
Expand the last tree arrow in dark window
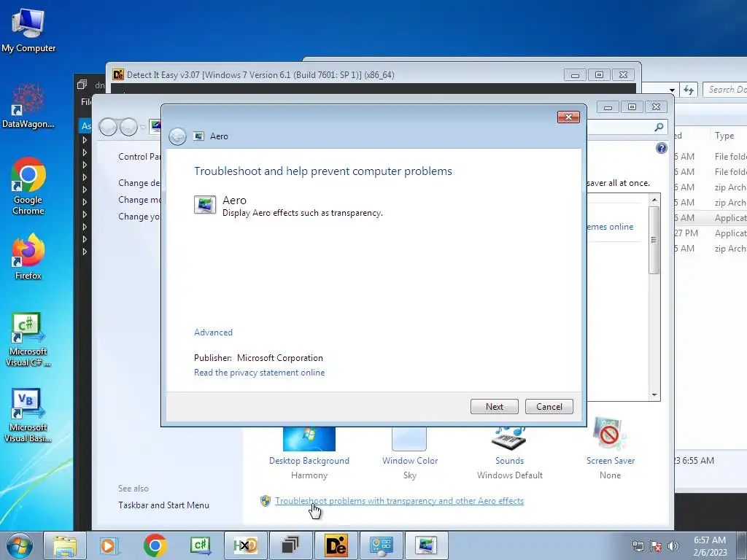click(85, 252)
